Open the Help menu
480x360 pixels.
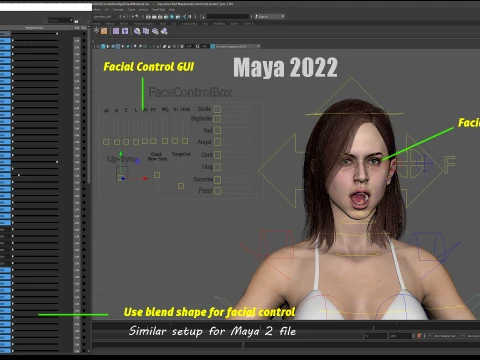coord(172,10)
